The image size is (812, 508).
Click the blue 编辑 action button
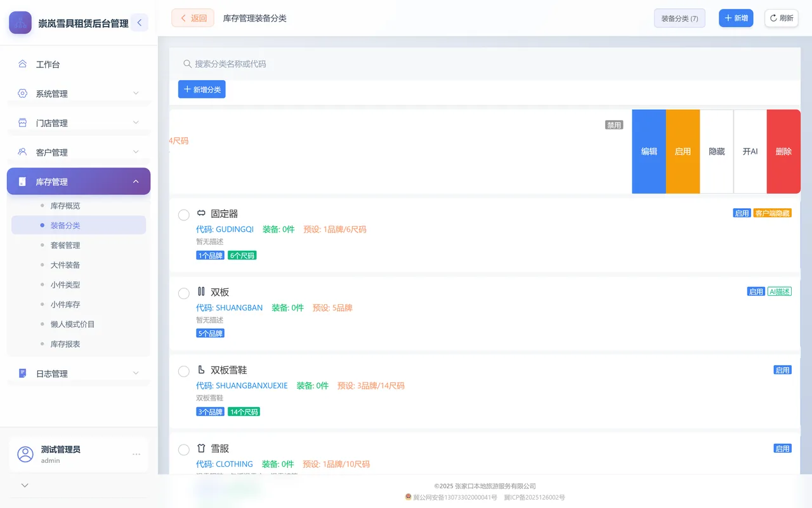pyautogui.click(x=649, y=152)
